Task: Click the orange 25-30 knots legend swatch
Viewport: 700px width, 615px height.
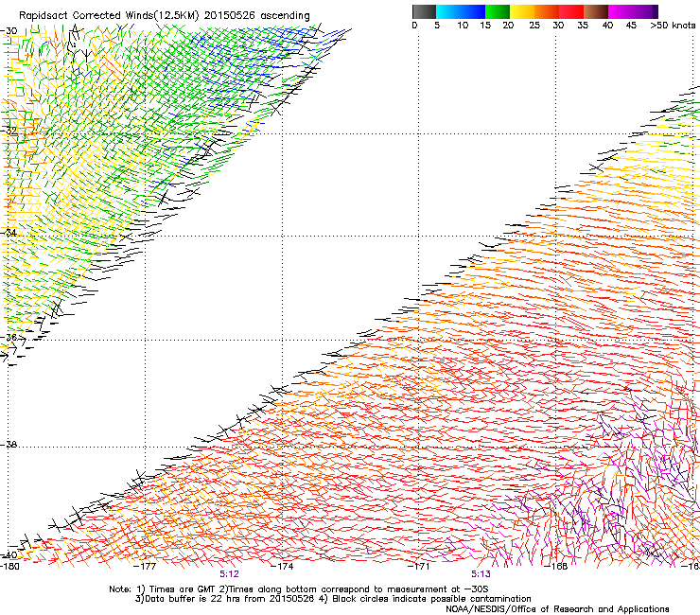Action: point(547,11)
